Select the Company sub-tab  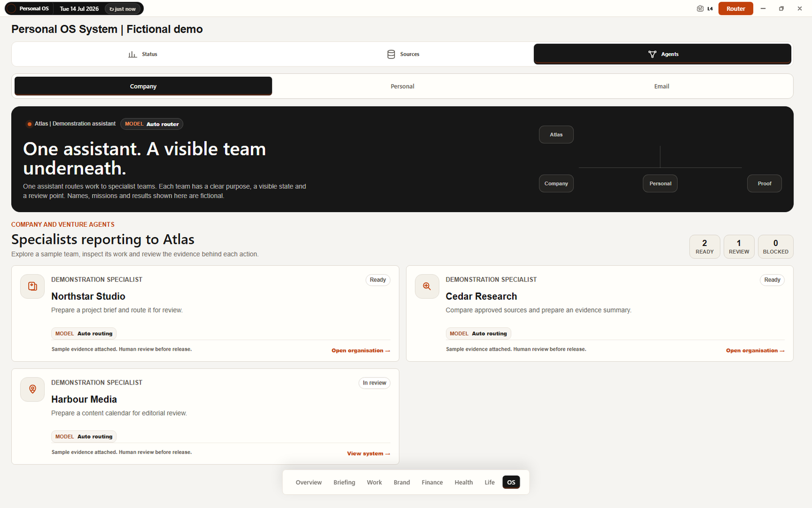[x=143, y=86]
